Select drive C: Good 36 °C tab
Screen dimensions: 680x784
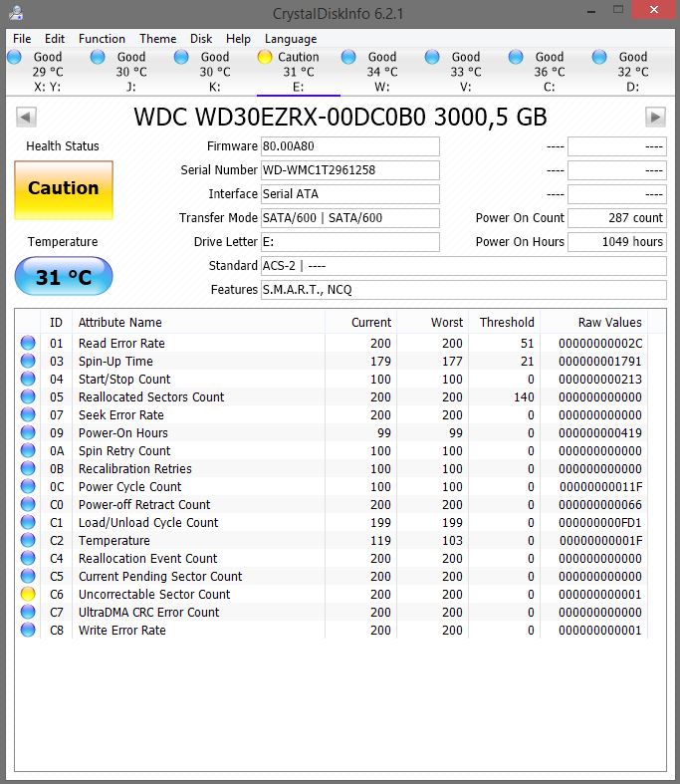click(x=550, y=72)
